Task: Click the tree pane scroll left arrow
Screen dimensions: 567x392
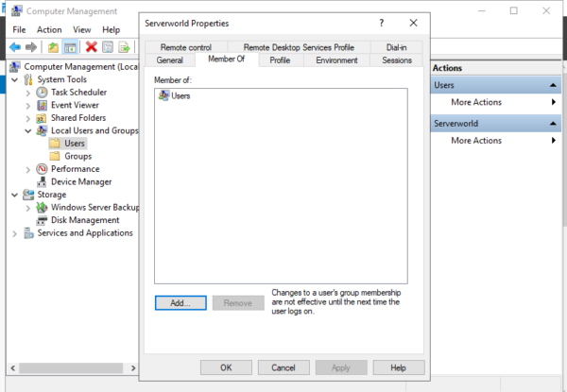Action: pos(13,367)
